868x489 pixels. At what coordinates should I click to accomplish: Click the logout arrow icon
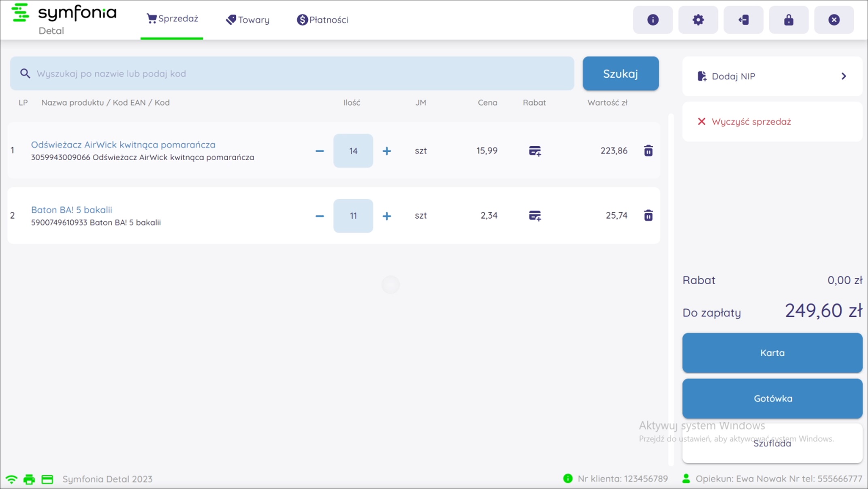743,20
